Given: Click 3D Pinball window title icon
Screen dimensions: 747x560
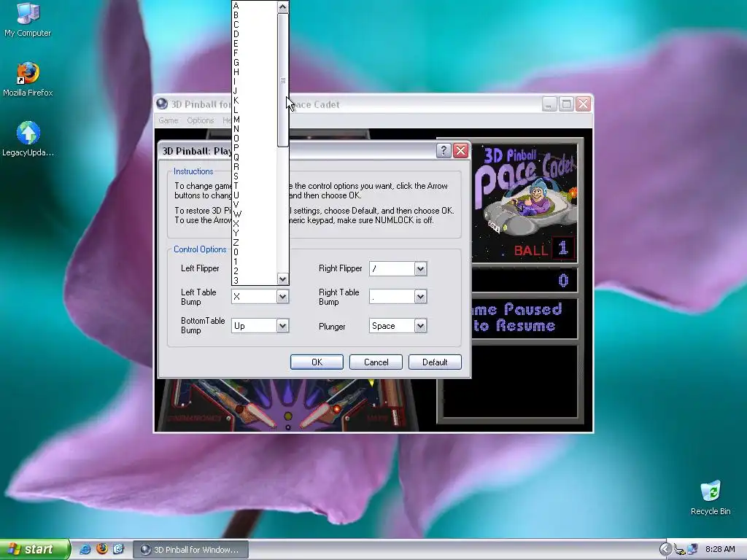Looking at the screenshot, I should (162, 104).
